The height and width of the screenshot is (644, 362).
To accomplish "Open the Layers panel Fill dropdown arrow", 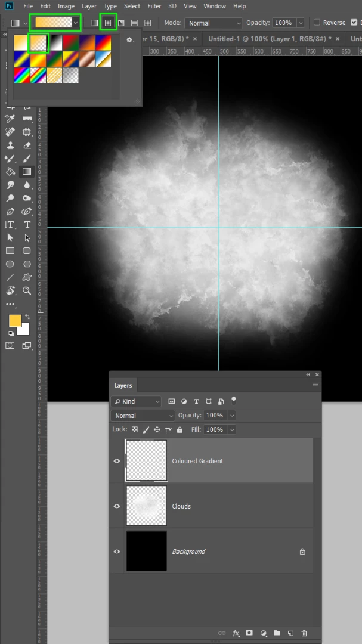I will point(232,429).
